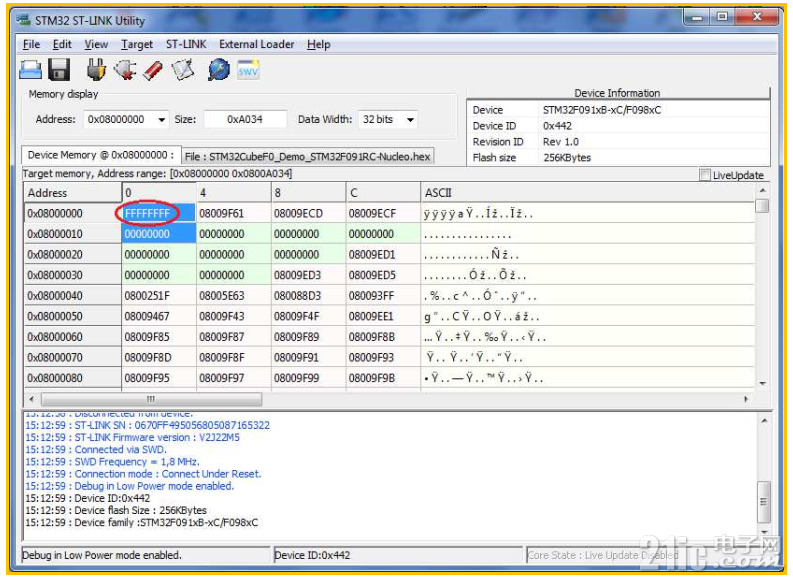Click the horizontal scrollbar thumb of memory table
Screen dimensions: 793x578
(151, 399)
